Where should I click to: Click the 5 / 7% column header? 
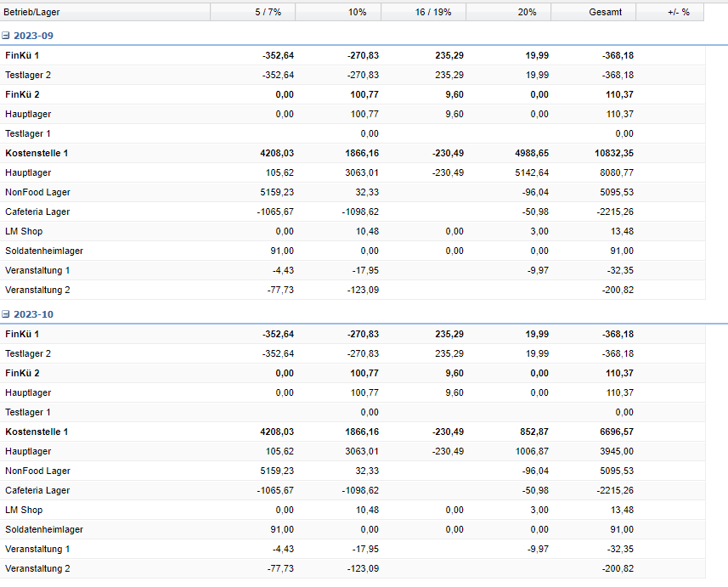pos(252,12)
